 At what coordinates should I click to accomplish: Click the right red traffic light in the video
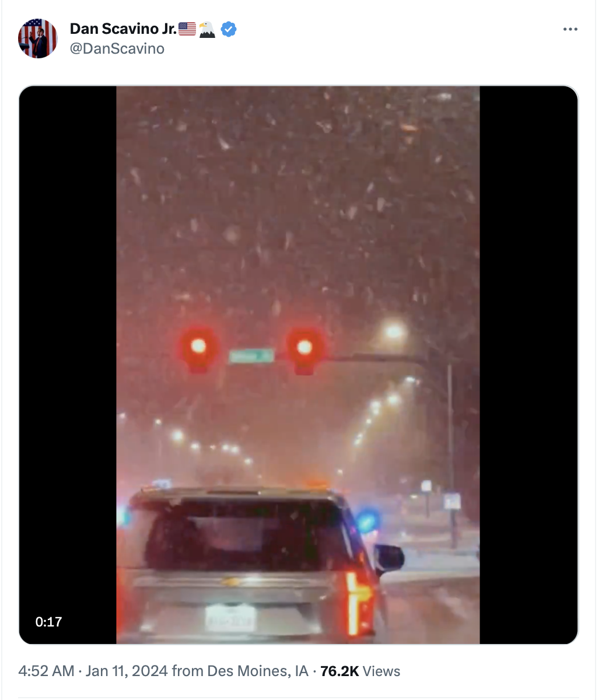coord(304,348)
